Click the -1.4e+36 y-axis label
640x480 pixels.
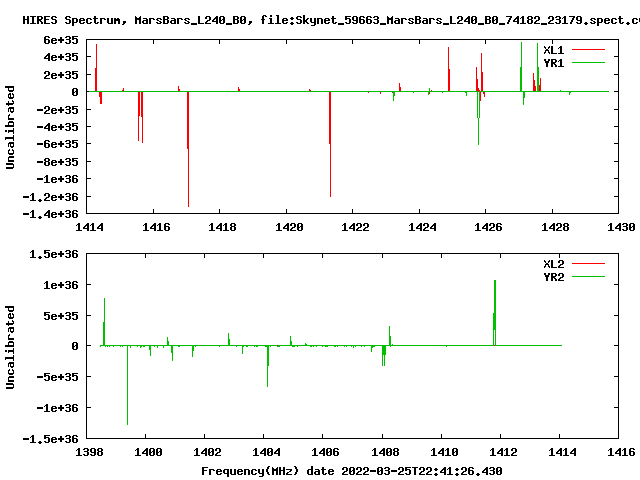tap(50, 214)
